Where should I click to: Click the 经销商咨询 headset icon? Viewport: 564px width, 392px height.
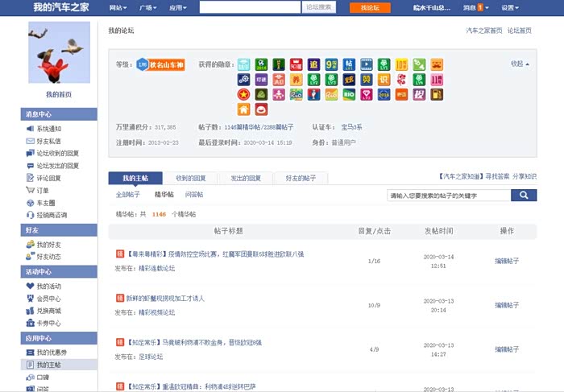pos(30,215)
